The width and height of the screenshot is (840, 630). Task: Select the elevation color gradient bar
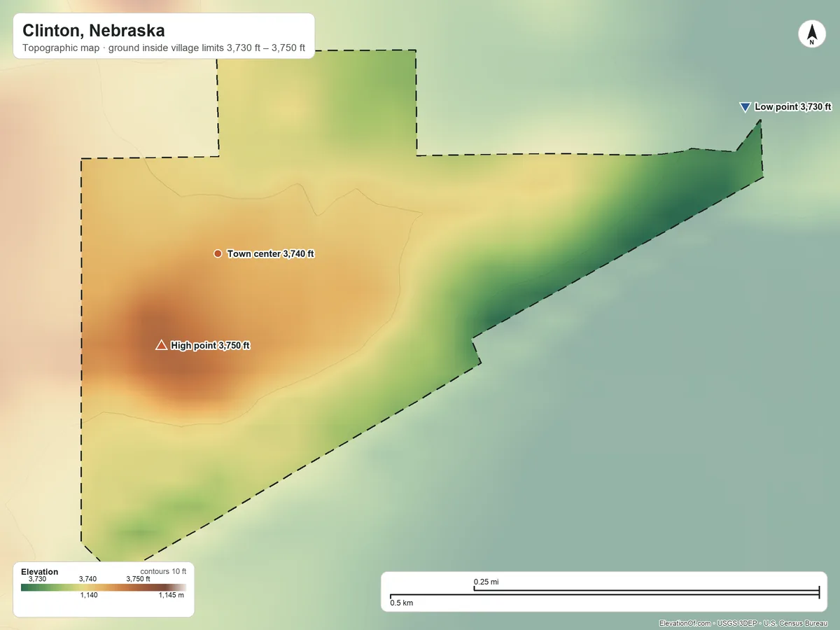(x=104, y=587)
